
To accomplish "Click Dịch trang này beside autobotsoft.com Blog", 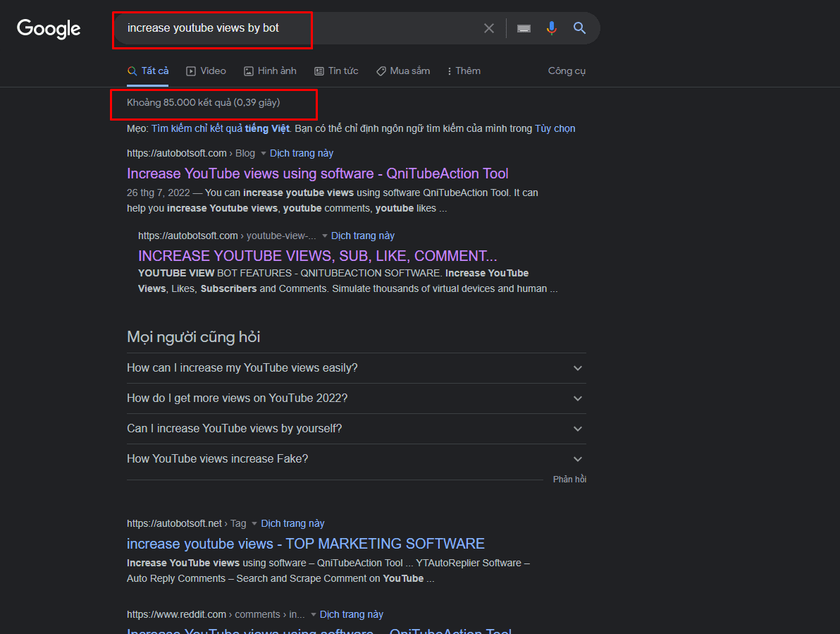I will coord(302,153).
